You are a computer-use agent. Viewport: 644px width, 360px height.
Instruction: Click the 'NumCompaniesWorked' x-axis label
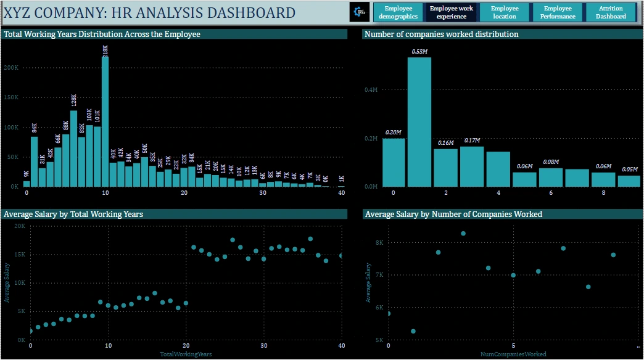(x=513, y=354)
